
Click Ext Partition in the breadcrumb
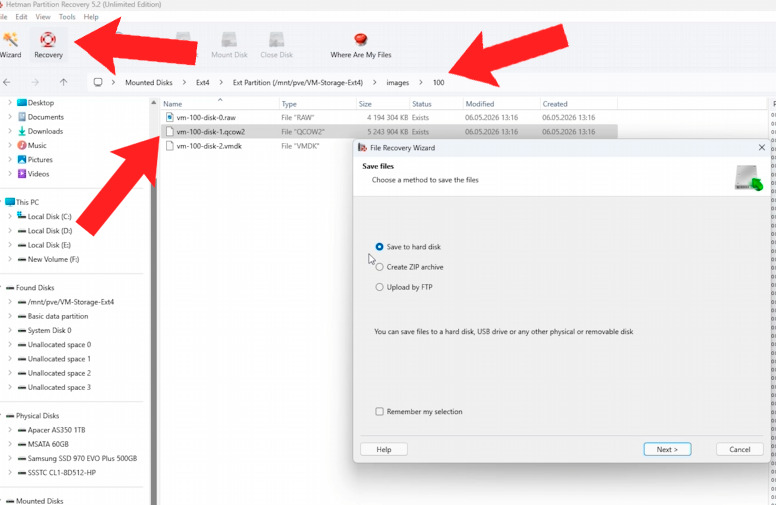click(x=298, y=82)
